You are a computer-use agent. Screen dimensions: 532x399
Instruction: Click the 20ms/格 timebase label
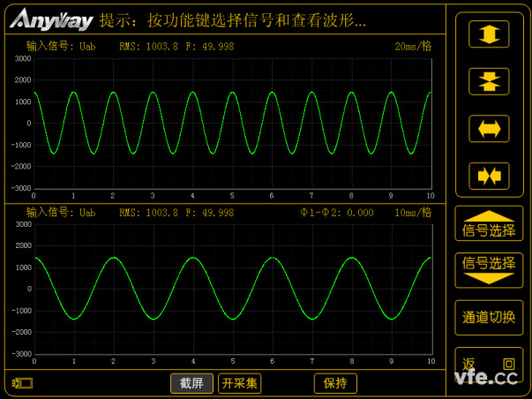pyautogui.click(x=412, y=46)
